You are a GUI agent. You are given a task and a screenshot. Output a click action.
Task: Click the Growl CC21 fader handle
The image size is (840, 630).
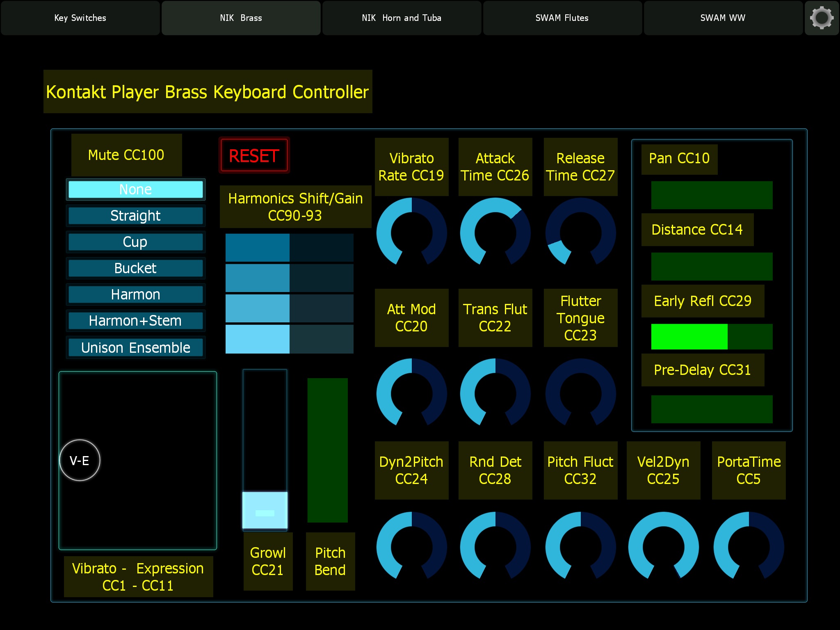pyautogui.click(x=265, y=510)
